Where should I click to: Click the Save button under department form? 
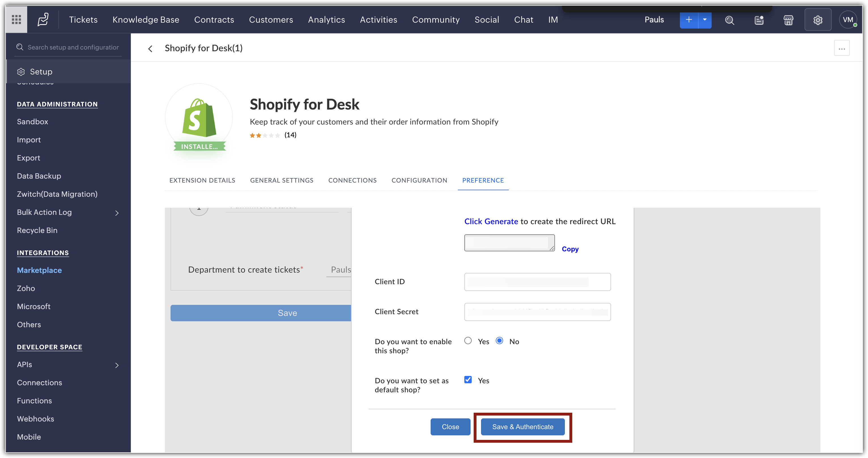(261, 313)
